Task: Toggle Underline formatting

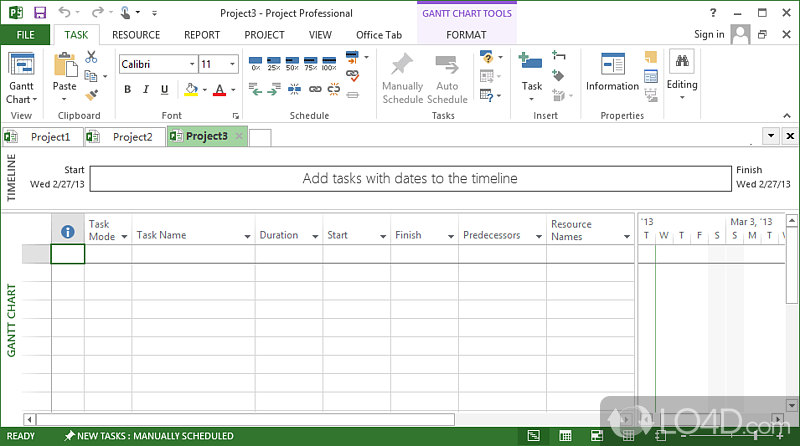Action: [164, 90]
